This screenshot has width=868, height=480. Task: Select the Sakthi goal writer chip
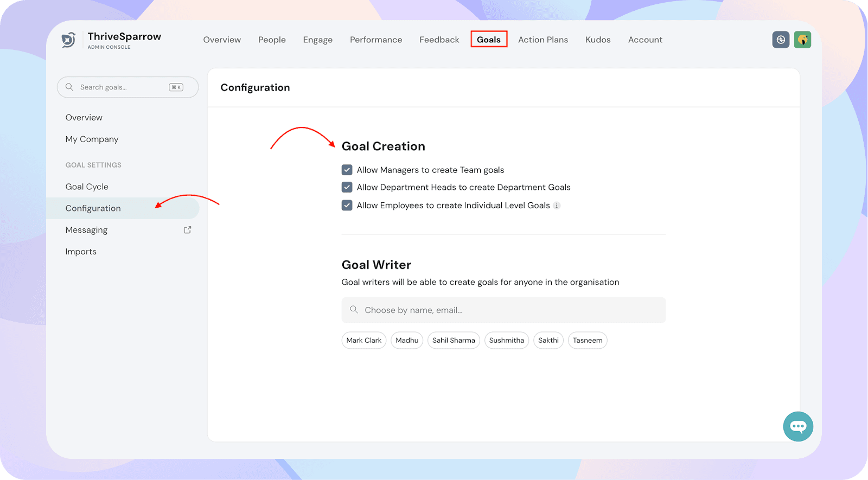point(548,341)
